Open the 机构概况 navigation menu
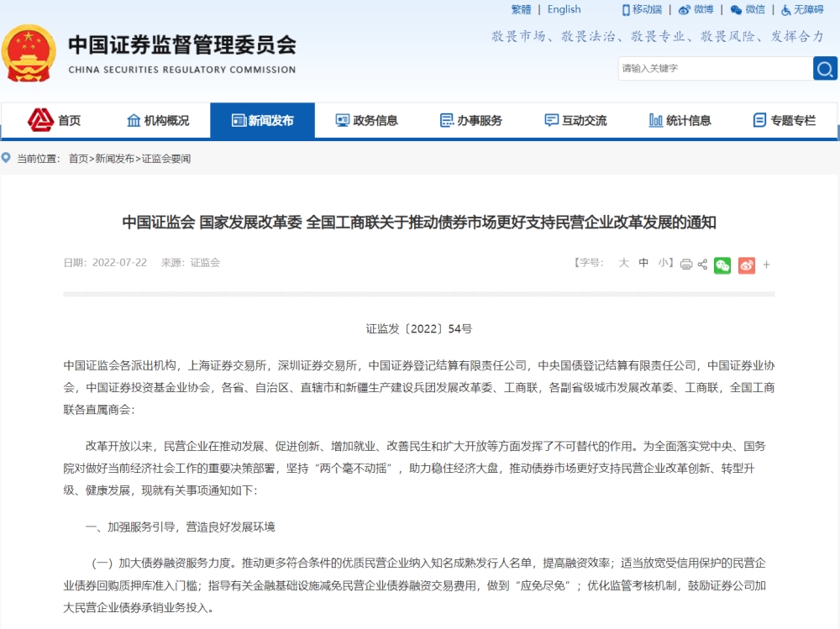840x629 pixels. pyautogui.click(x=158, y=120)
